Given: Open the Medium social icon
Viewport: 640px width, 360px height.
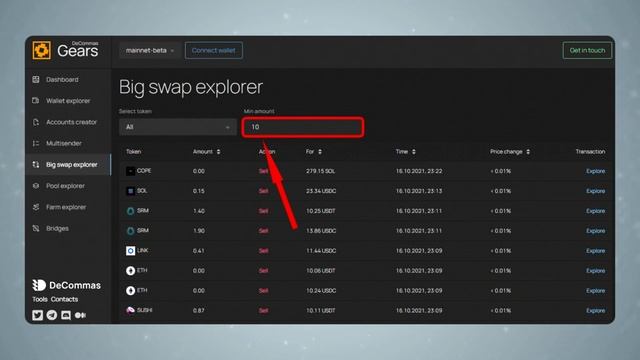Looking at the screenshot, I should click(x=80, y=315).
